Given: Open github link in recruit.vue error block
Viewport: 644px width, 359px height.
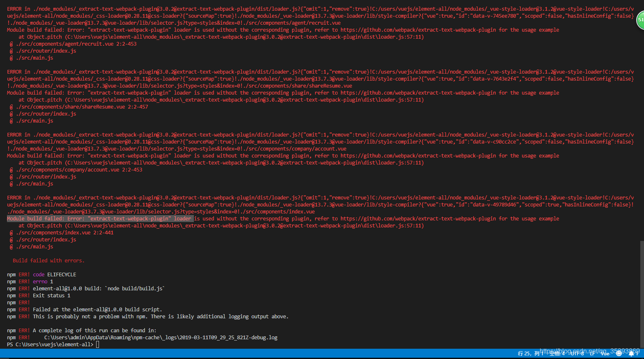Looking at the screenshot, I should 418,30.
